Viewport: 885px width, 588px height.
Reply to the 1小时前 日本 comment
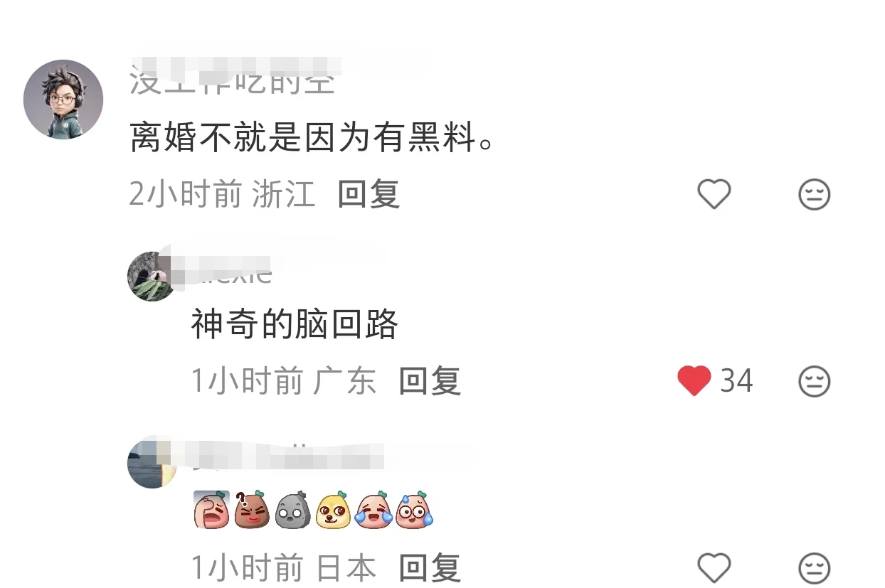pos(430,568)
